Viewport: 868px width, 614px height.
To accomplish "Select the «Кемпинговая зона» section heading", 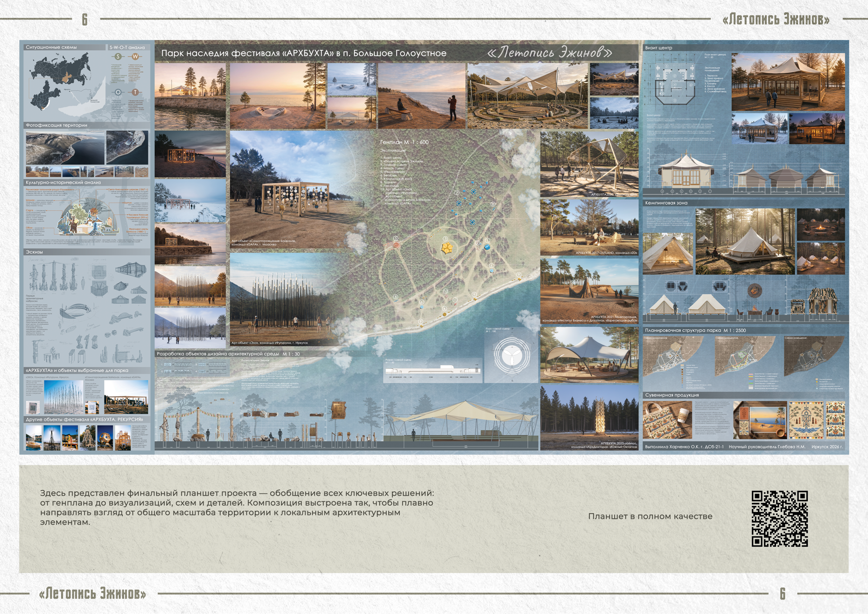I will click(x=666, y=203).
